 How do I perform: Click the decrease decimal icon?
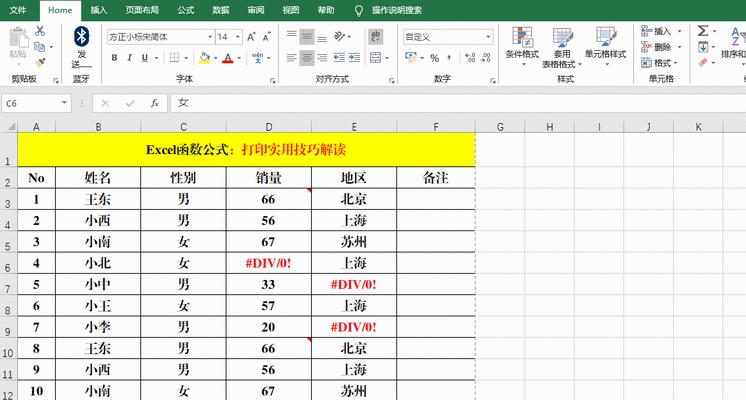tap(486, 58)
